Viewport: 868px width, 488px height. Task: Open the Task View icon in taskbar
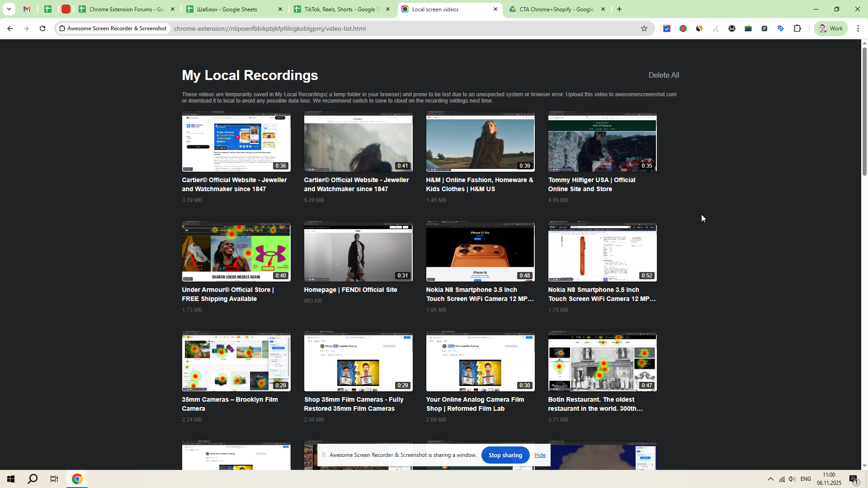(x=54, y=479)
